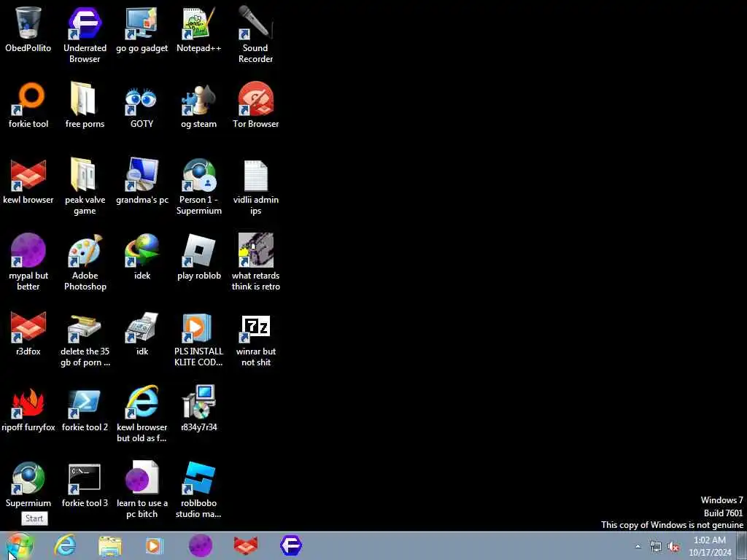This screenshot has width=747, height=560.
Task: Open the blue F browser taskbar icon
Action: pos(291,545)
